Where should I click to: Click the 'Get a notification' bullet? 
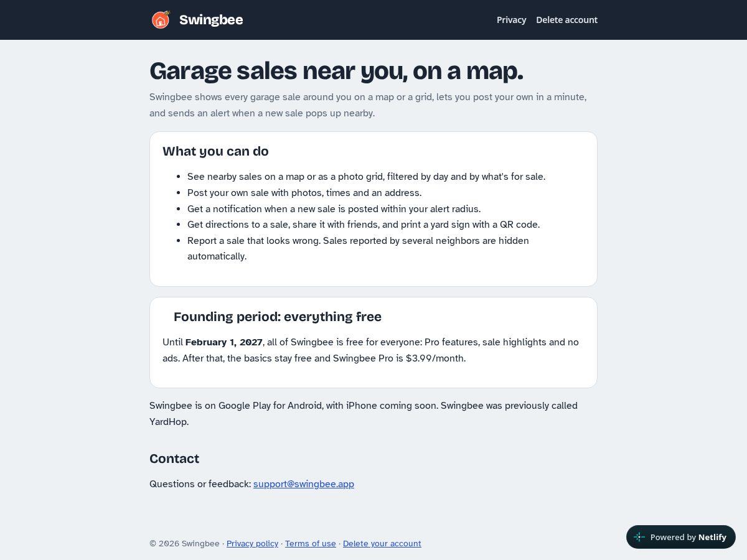334,209
